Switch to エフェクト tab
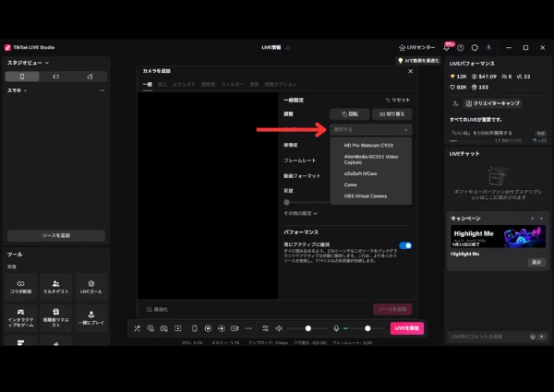Viewport: 554px width, 392px height. (x=184, y=84)
